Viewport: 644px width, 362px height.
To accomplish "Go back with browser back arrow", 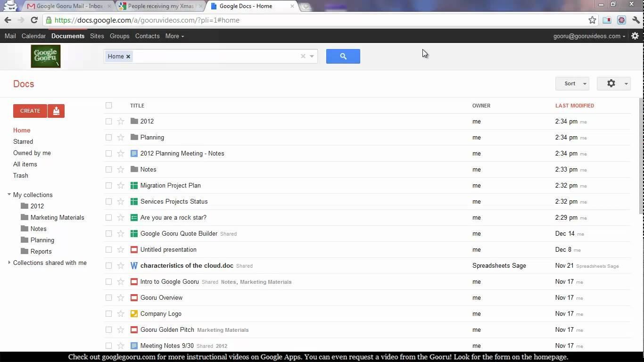I will (8, 20).
